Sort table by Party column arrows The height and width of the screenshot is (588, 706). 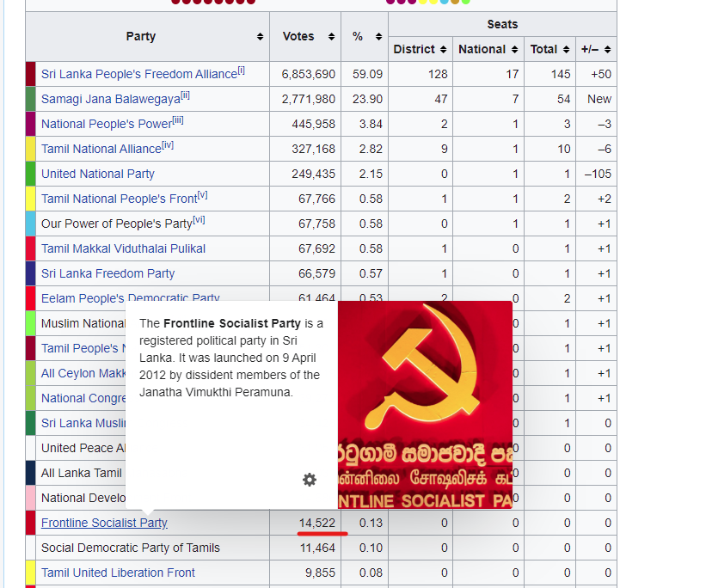[260, 37]
